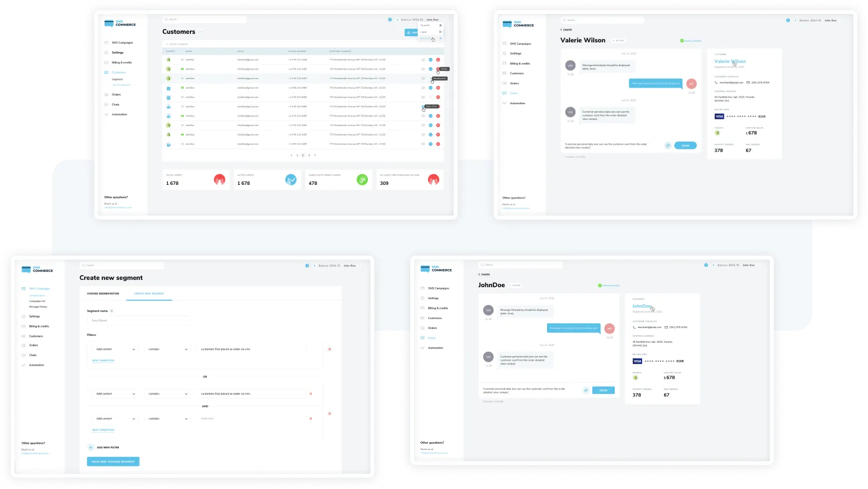Click the Save and Choose Segment button

coord(113,461)
